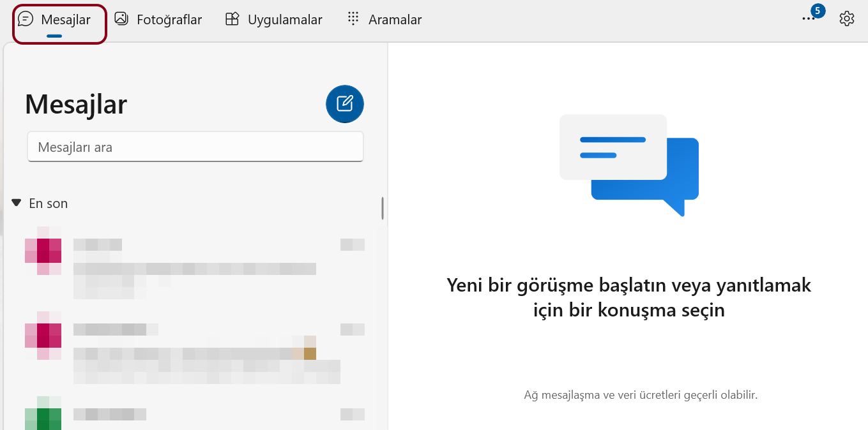Click the Mesajlar chat bubble icon

coord(26,19)
